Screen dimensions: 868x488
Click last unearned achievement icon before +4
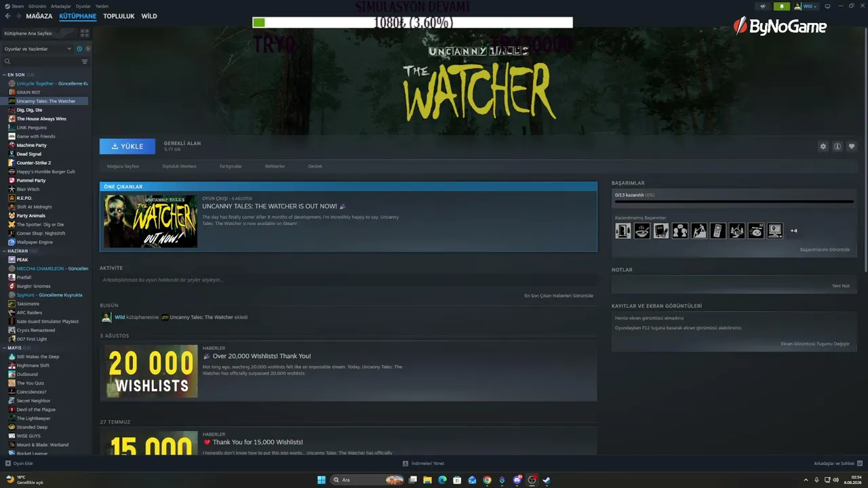click(x=775, y=230)
